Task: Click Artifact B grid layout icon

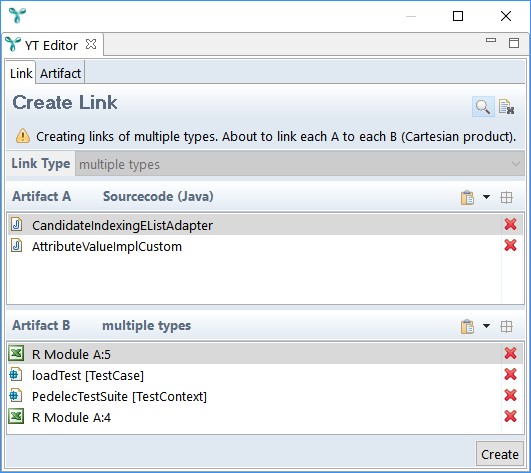Action: pos(506,326)
